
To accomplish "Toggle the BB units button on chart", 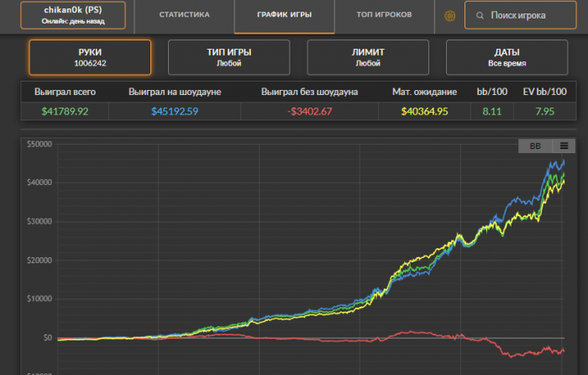I will tap(535, 145).
